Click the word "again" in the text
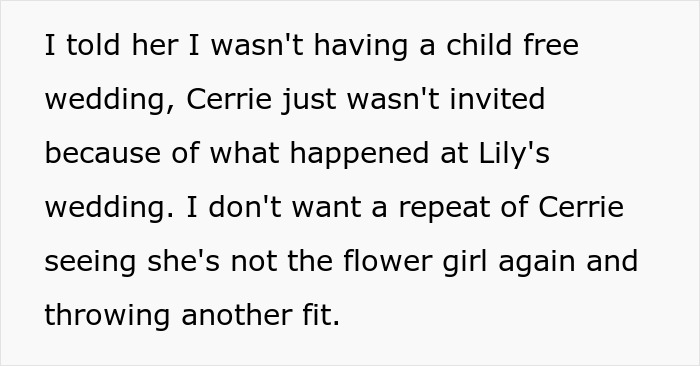700x366 pixels. [536, 263]
